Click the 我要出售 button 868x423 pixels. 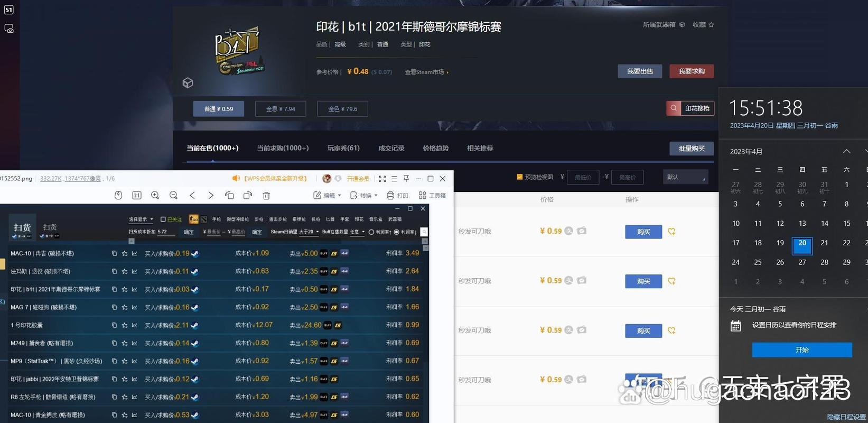(640, 71)
